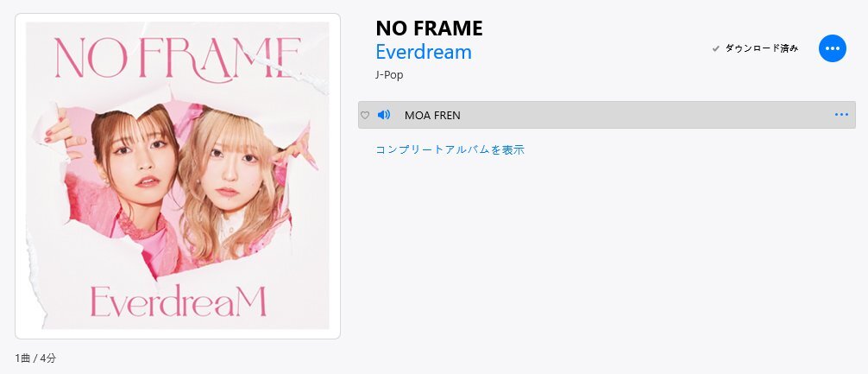The height and width of the screenshot is (374, 868).
Task: Open the blue circular more options button
Action: coord(832,48)
